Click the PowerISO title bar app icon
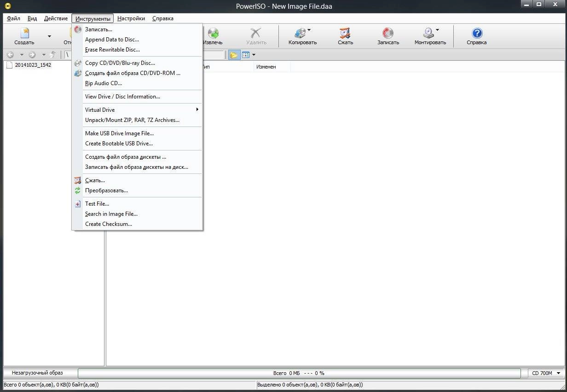Viewport: 567px width, 392px height. [7, 6]
